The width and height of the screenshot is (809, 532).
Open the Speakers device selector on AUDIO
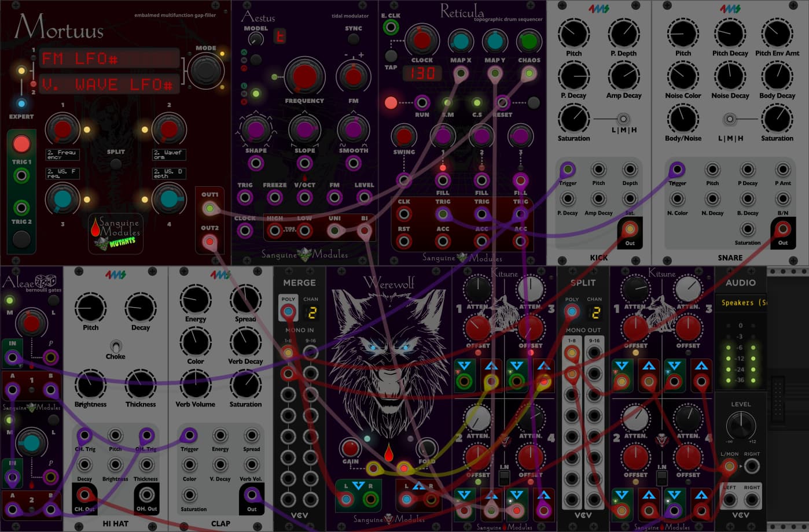point(742,302)
